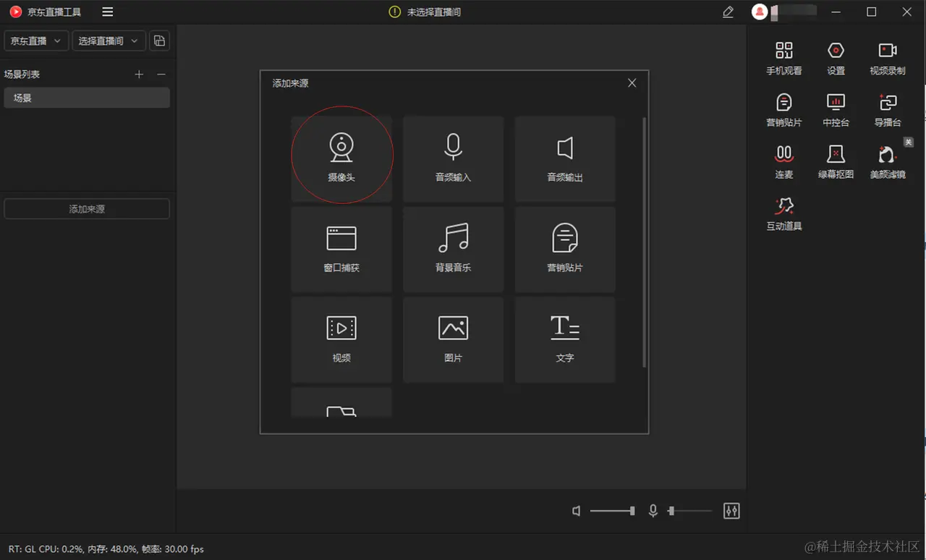Add a new scene with plus icon
Screen dimensions: 926x560
coord(139,75)
